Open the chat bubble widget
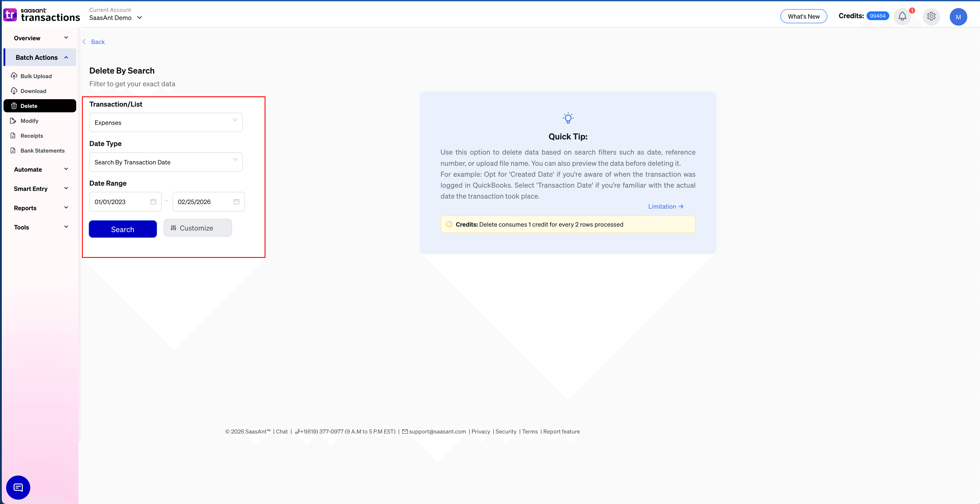Viewport: 980px width, 504px height. (18, 487)
